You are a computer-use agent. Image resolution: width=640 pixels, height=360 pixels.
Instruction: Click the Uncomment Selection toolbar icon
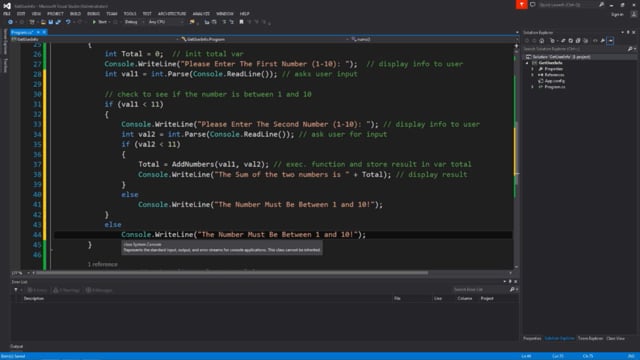(231, 22)
